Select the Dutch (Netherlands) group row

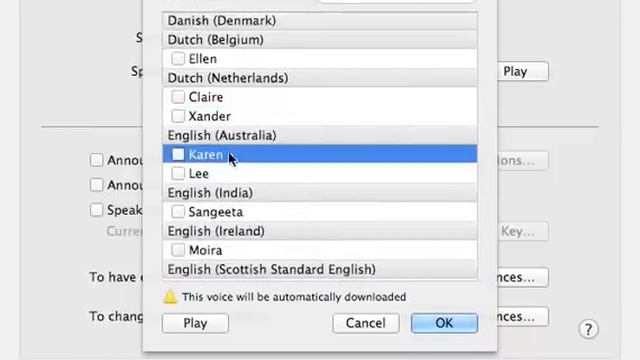tap(320, 78)
